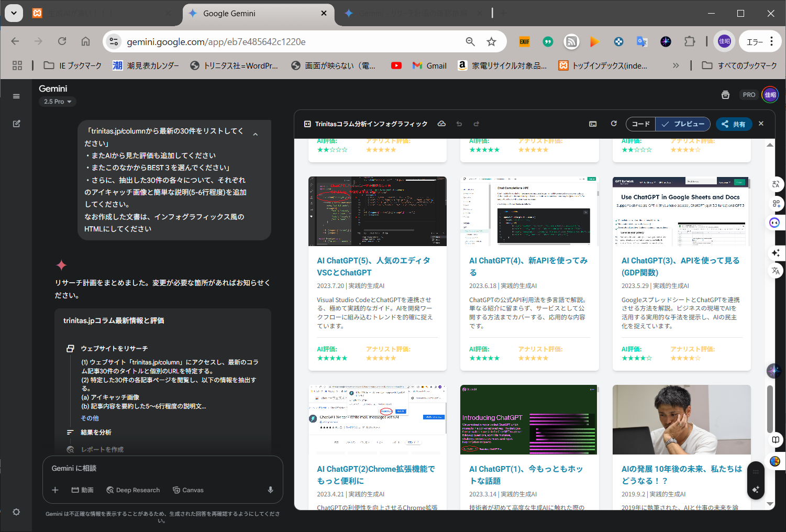Click the Introducing ChatGPT thumbnail image

click(x=529, y=419)
